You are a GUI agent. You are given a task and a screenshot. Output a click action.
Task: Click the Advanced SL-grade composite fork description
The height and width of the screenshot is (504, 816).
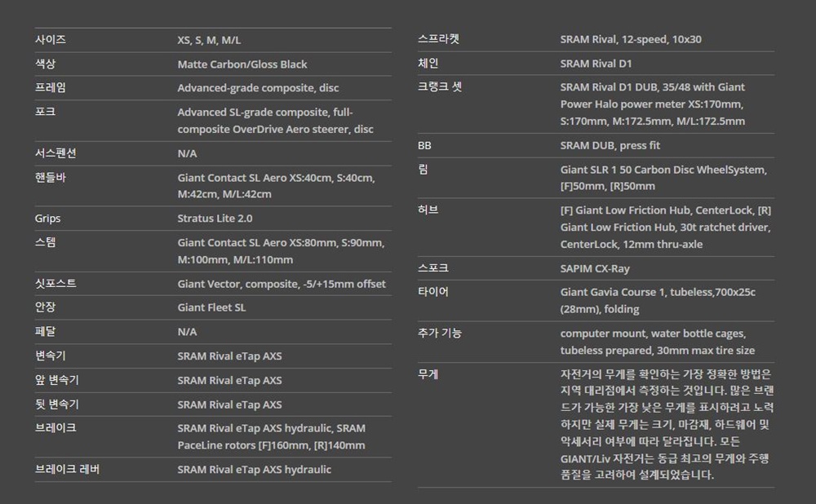click(275, 121)
